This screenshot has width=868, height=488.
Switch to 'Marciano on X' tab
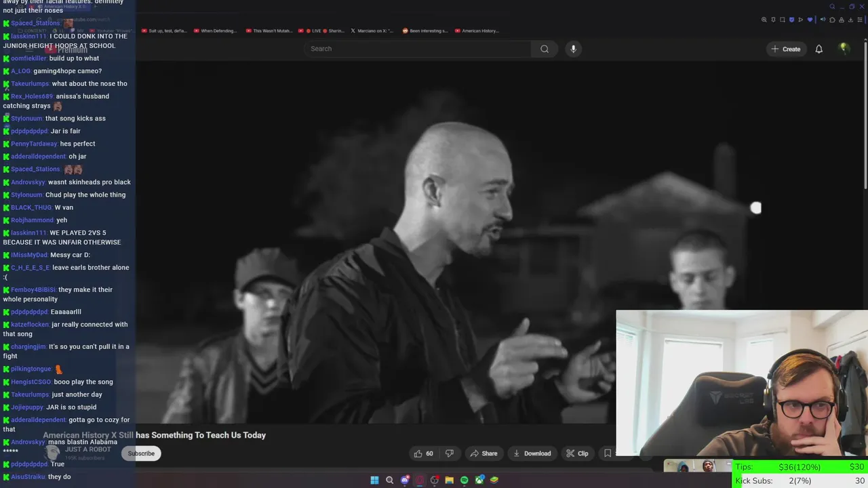click(372, 30)
